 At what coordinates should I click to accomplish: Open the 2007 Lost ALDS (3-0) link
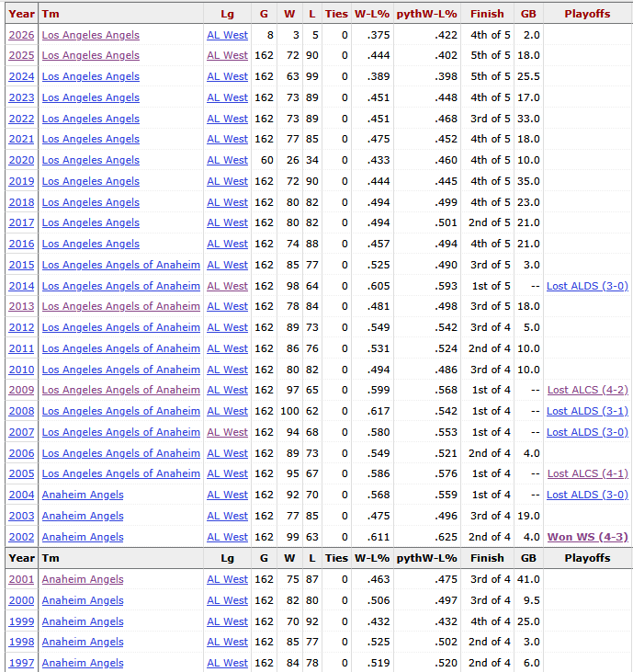pyautogui.click(x=587, y=432)
